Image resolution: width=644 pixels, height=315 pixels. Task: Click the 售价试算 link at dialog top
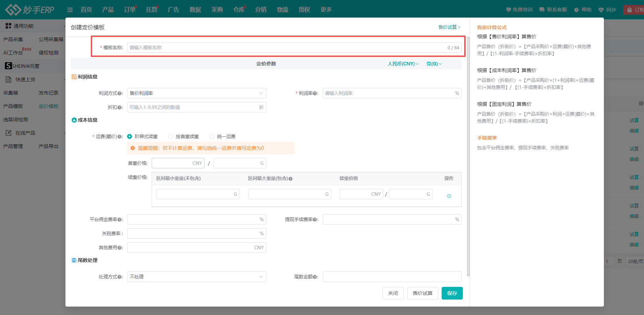click(x=449, y=27)
